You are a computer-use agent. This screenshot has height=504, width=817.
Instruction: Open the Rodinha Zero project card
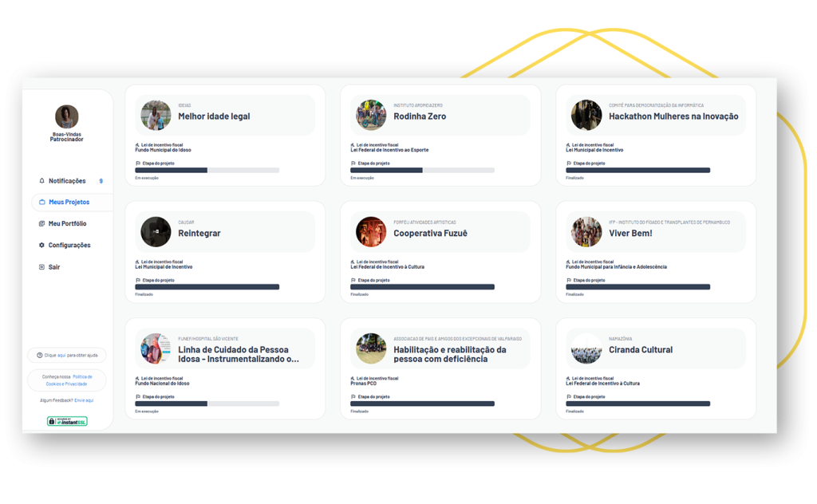pos(440,136)
